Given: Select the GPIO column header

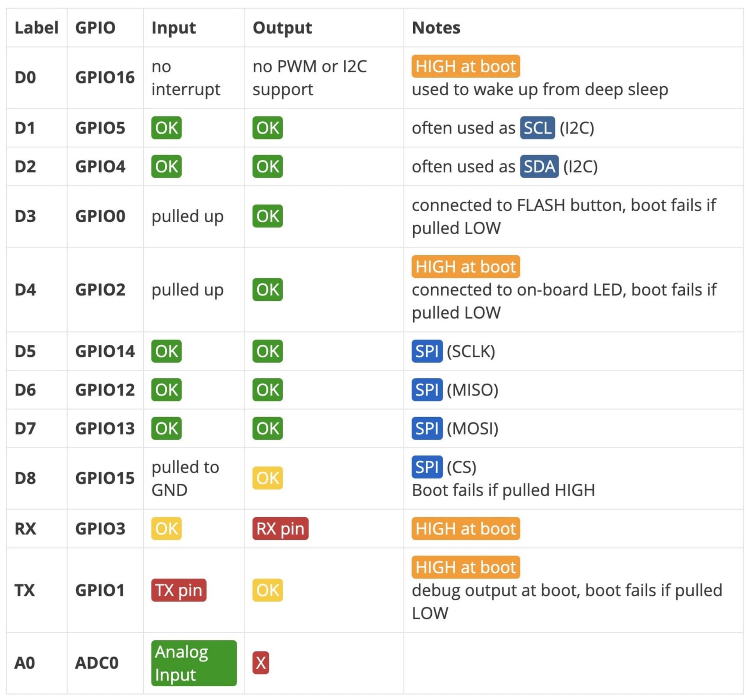Looking at the screenshot, I should [95, 28].
